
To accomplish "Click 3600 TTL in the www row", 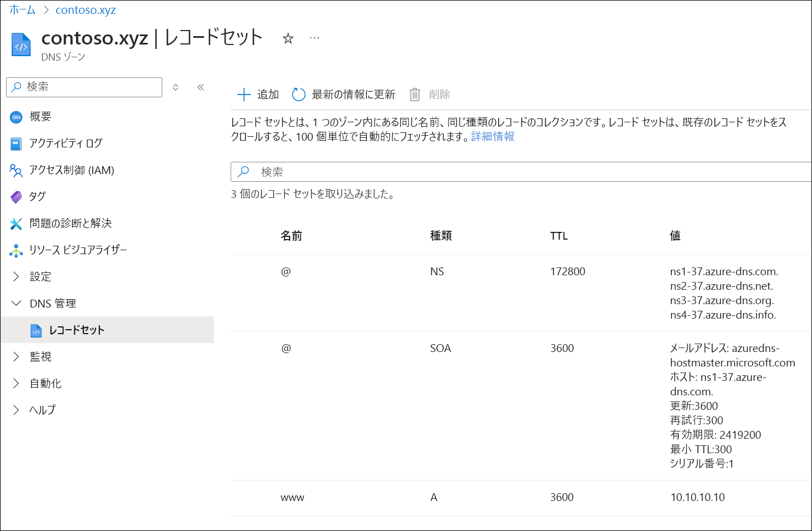I will pyautogui.click(x=562, y=497).
